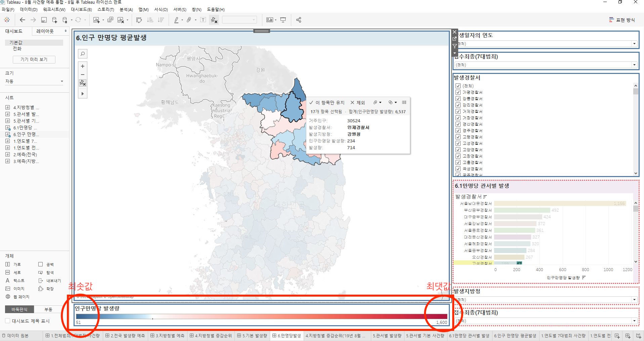The image size is (644, 341).
Task: Zoom in on the map with plus
Action: [x=83, y=66]
